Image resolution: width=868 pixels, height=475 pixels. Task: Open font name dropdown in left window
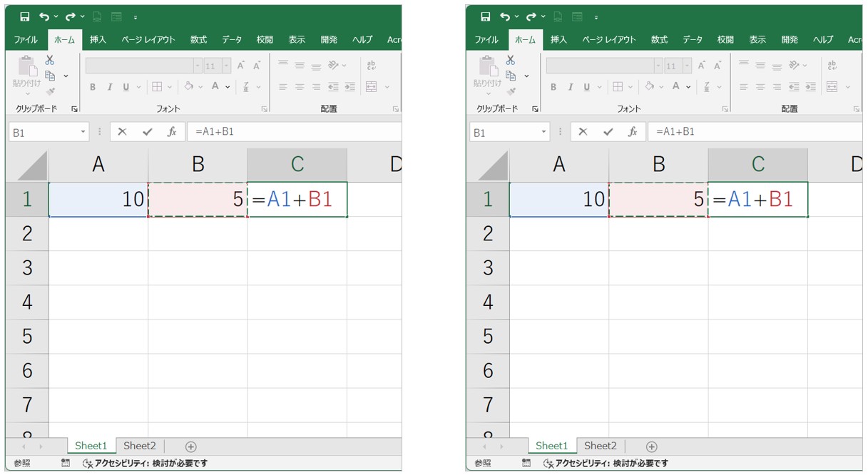pos(198,66)
